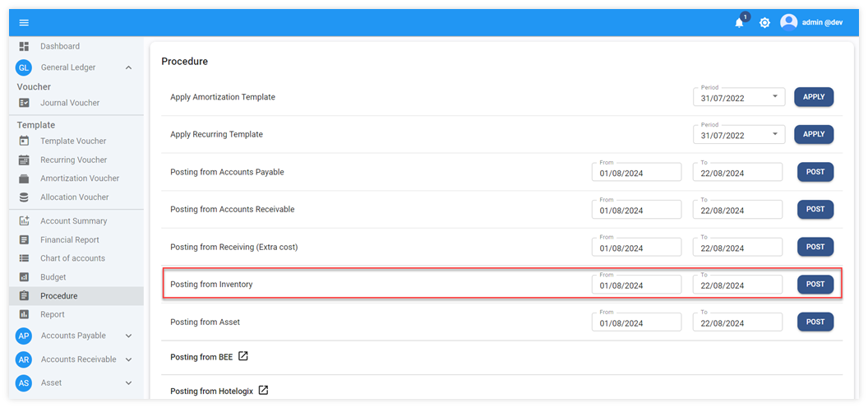Open Period dropdown for Apply Amortization Template
Image resolution: width=868 pixels, height=408 pixels.
click(774, 97)
